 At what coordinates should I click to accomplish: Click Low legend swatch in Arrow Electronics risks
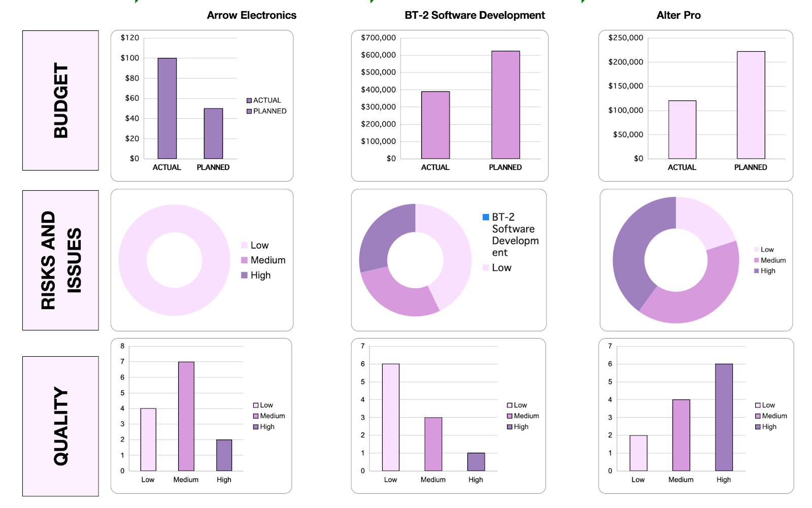(244, 245)
